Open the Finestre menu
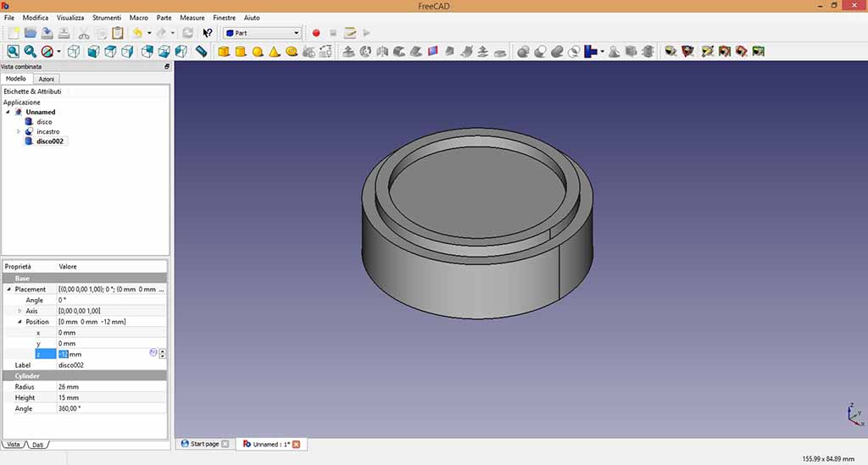Viewport: 868px width, 465px height. pos(224,18)
